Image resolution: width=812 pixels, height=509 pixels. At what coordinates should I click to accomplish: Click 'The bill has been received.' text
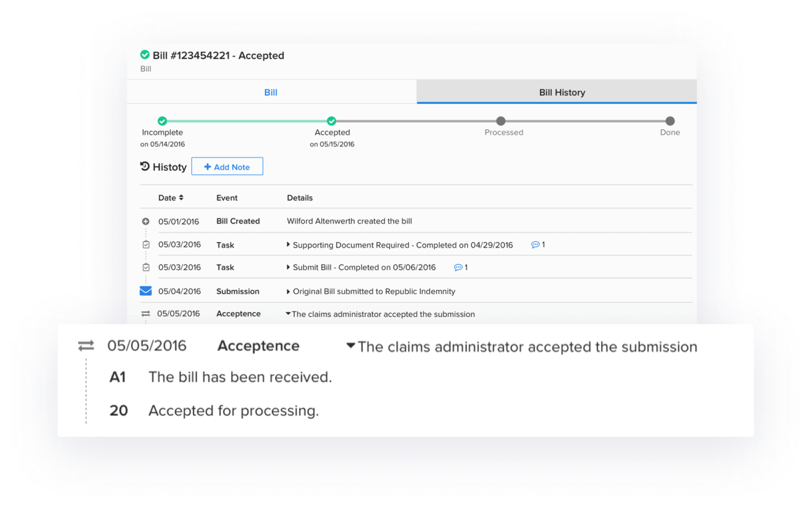pos(240,377)
